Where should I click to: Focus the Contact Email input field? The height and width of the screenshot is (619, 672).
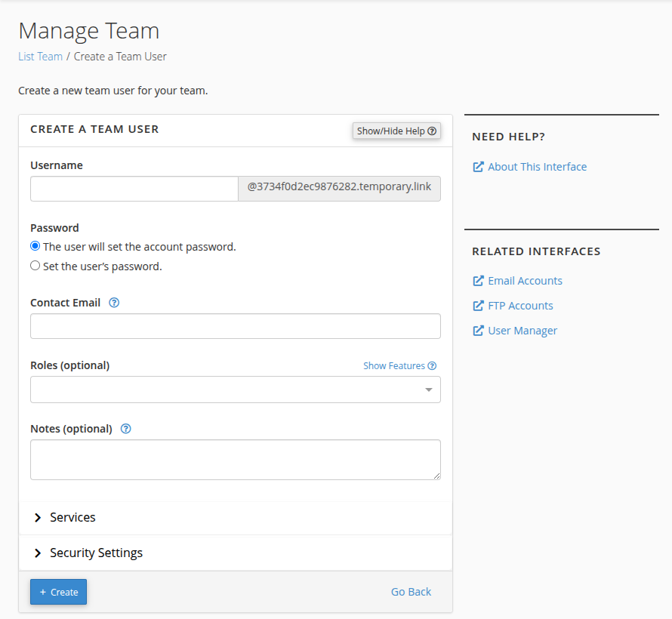[236, 326]
